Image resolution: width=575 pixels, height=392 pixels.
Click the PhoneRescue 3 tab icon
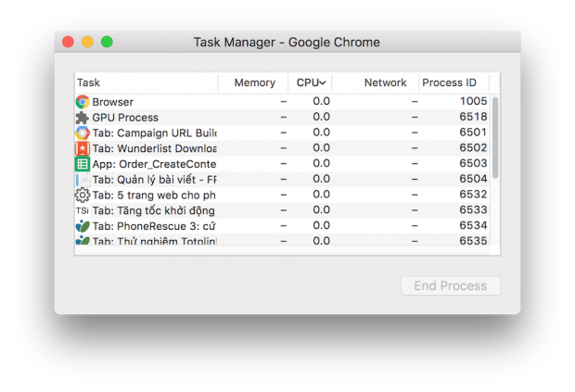[x=83, y=226]
